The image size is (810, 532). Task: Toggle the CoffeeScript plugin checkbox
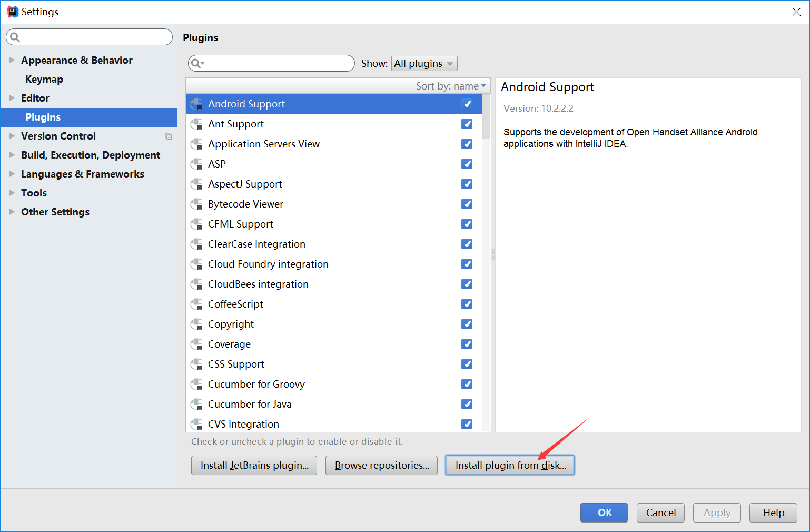[467, 304]
